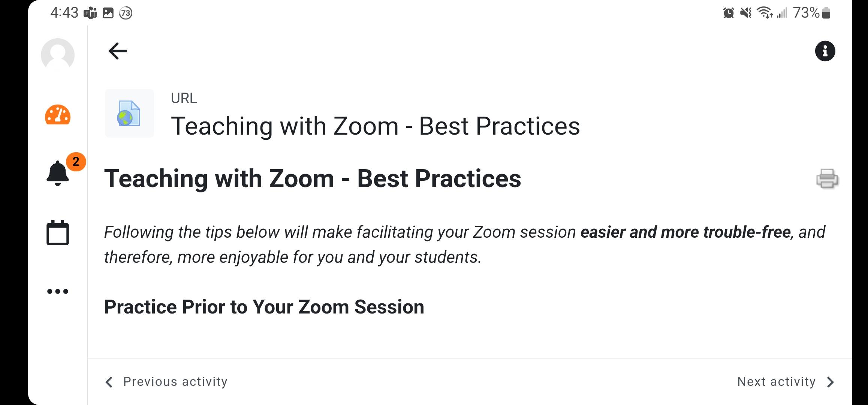Open the user profile avatar
This screenshot has width=868, height=405.
[x=58, y=55]
